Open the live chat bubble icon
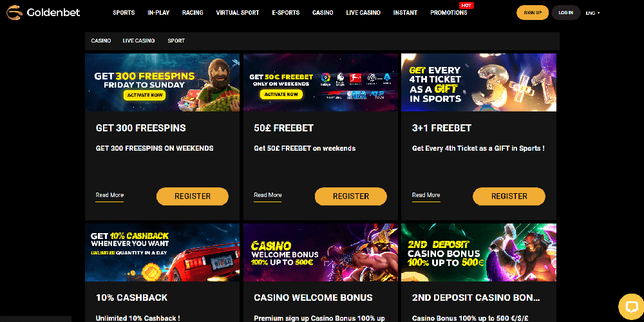This screenshot has width=644, height=322. click(x=630, y=307)
